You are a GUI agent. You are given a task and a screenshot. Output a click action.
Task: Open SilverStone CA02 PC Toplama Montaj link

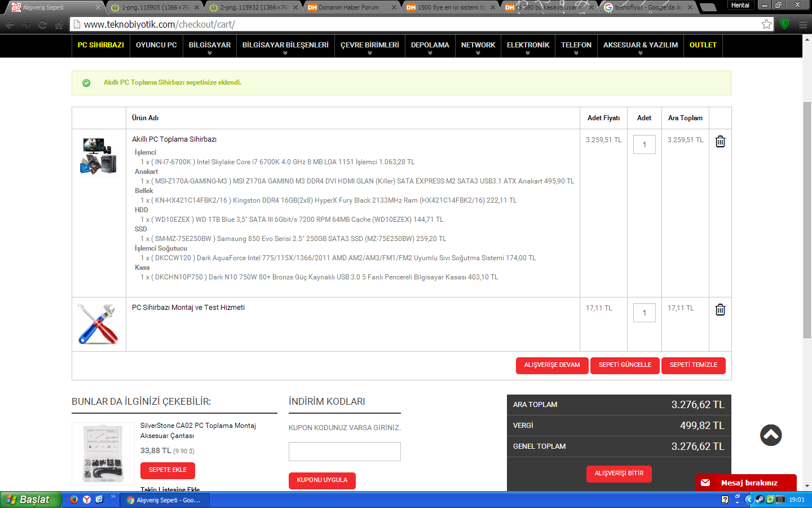click(x=198, y=431)
